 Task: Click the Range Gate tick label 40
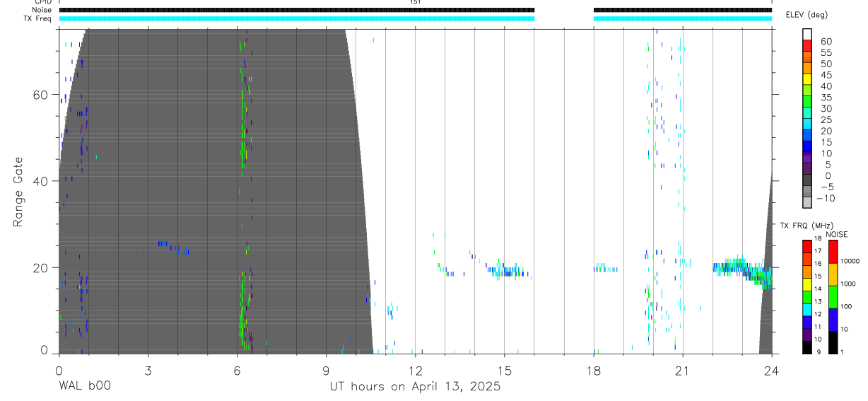(x=40, y=181)
